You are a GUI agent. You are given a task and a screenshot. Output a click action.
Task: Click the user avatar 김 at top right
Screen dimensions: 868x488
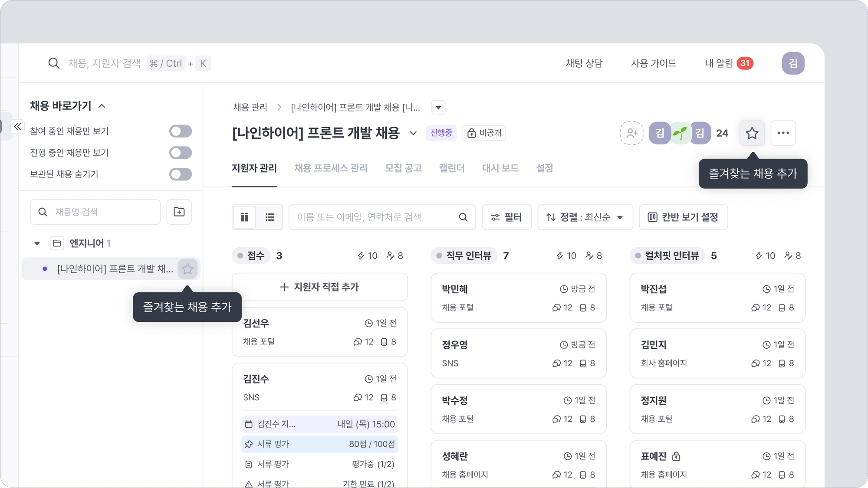[793, 63]
